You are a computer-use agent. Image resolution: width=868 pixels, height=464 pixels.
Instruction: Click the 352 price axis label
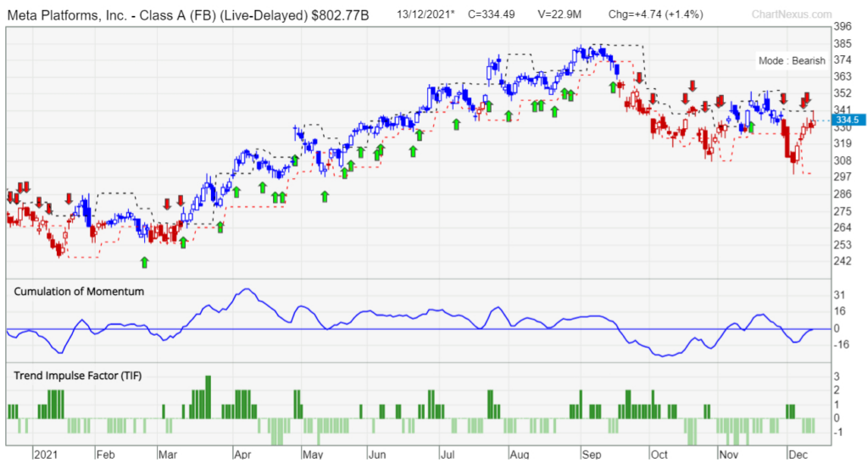point(842,93)
